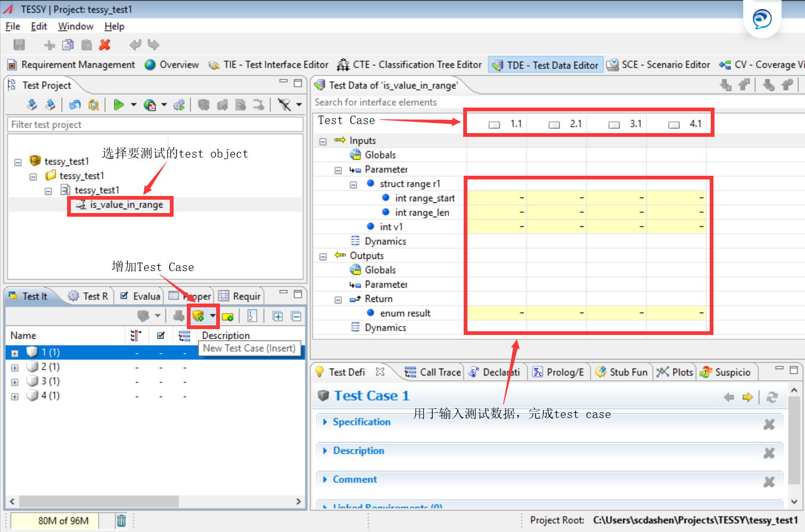Click the X icon on Description section
This screenshot has height=532, width=805.
769,453
